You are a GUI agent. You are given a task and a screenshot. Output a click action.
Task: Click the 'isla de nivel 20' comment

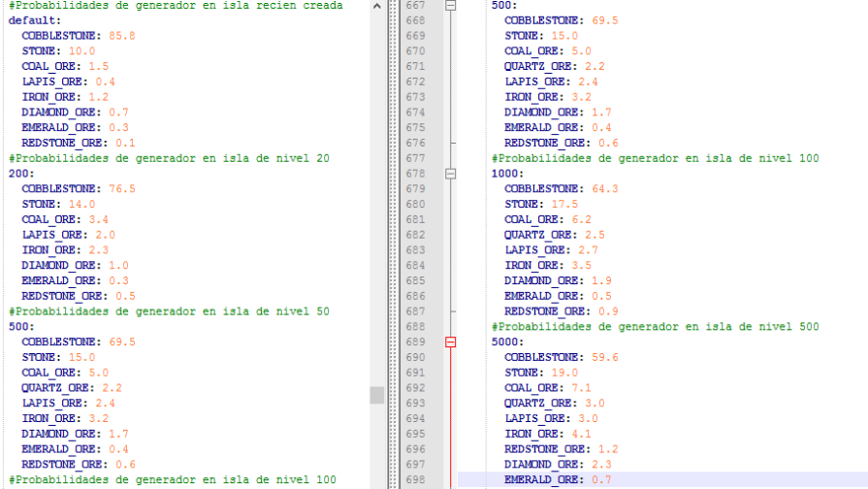170,158
